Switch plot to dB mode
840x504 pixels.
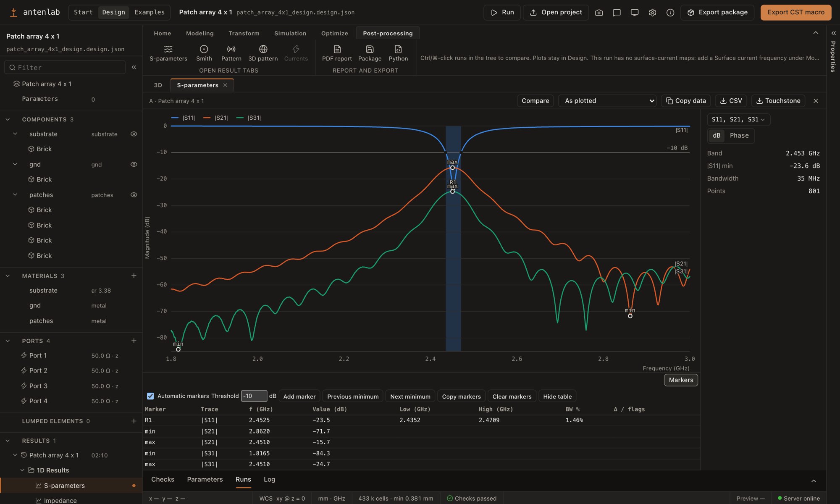click(717, 136)
